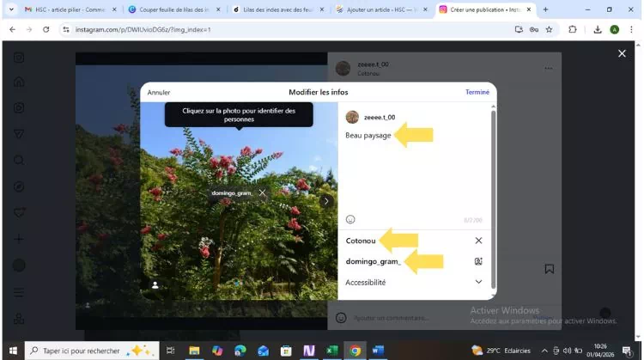The image size is (644, 360).
Task: Select the Créer une publication Instagram tab
Action: [484, 9]
